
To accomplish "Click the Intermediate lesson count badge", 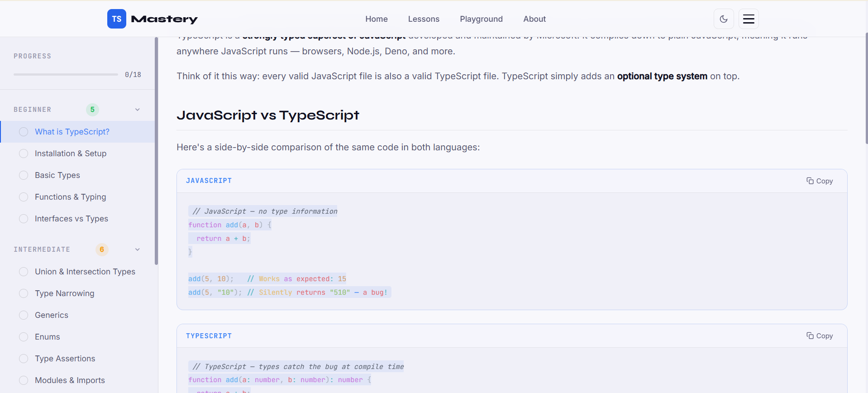I will point(102,249).
